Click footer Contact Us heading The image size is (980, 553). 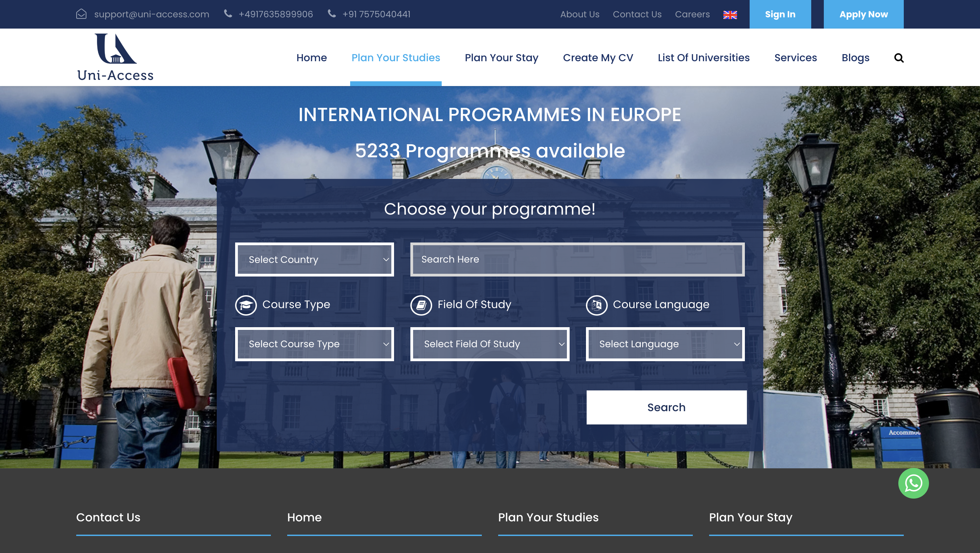point(108,517)
